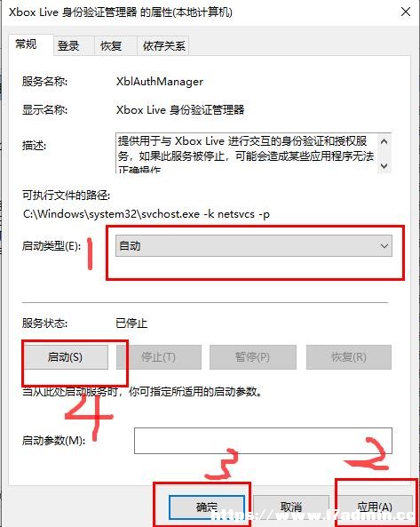Apply settings with the 应用(A) button
The image size is (420, 527).
click(x=375, y=507)
